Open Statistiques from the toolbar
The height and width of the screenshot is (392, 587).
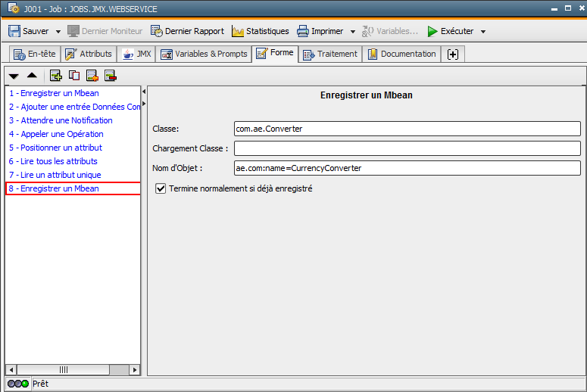(260, 31)
